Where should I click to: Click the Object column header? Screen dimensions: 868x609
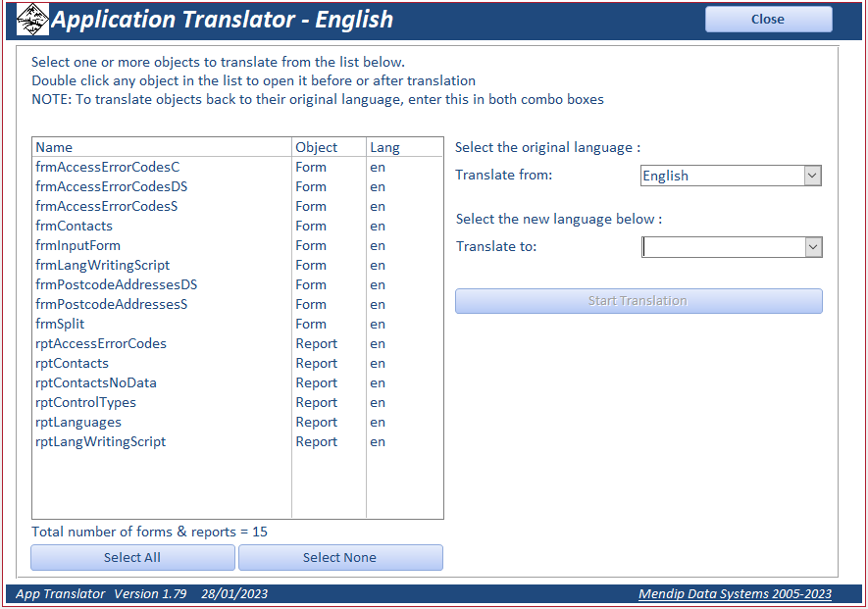[329, 147]
